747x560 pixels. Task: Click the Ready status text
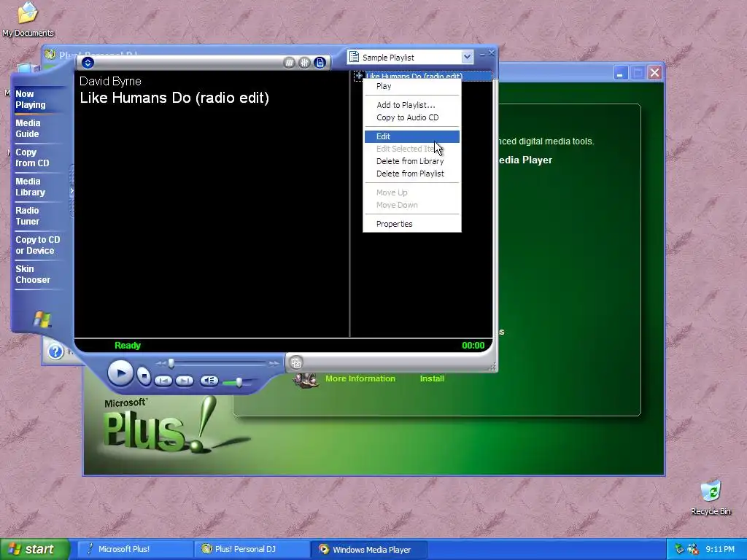[x=128, y=346]
